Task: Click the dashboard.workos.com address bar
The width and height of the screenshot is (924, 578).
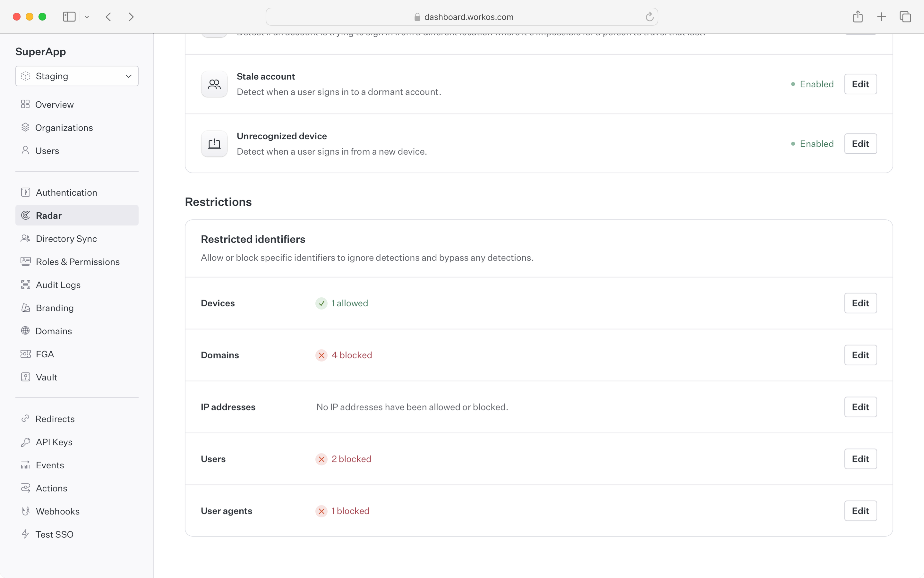Action: coord(468,17)
